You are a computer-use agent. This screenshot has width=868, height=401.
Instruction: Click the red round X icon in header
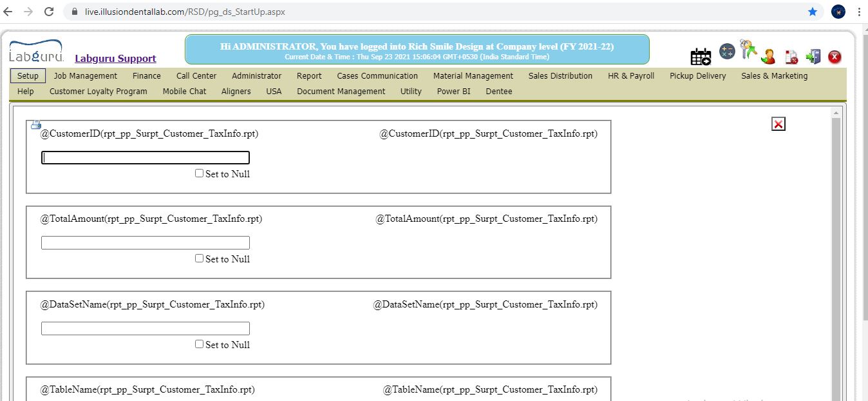[x=835, y=57]
